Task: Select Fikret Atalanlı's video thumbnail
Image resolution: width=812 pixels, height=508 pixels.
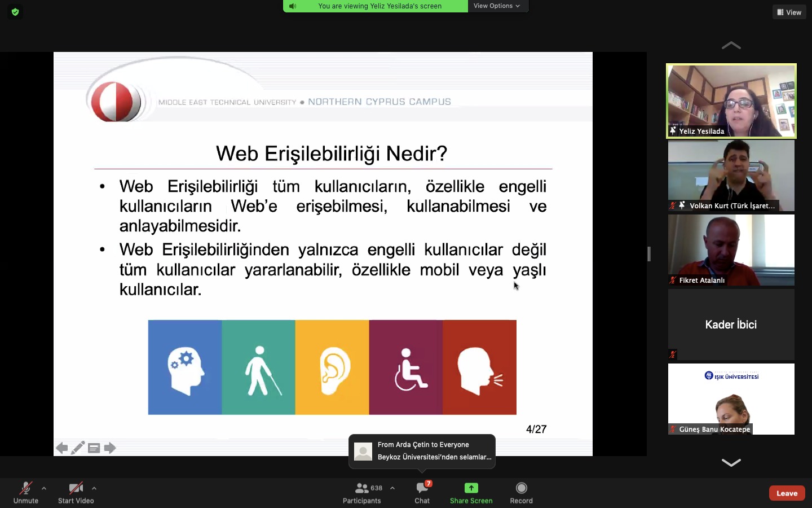Action: click(x=731, y=250)
